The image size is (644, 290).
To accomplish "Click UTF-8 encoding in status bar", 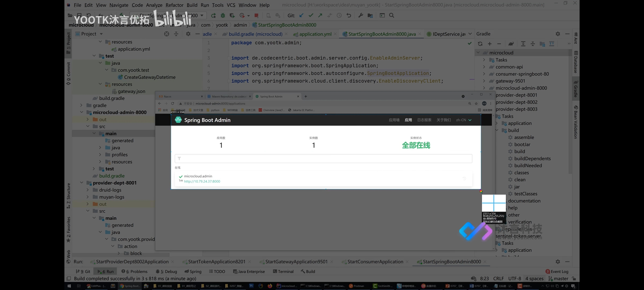I will [514, 279].
